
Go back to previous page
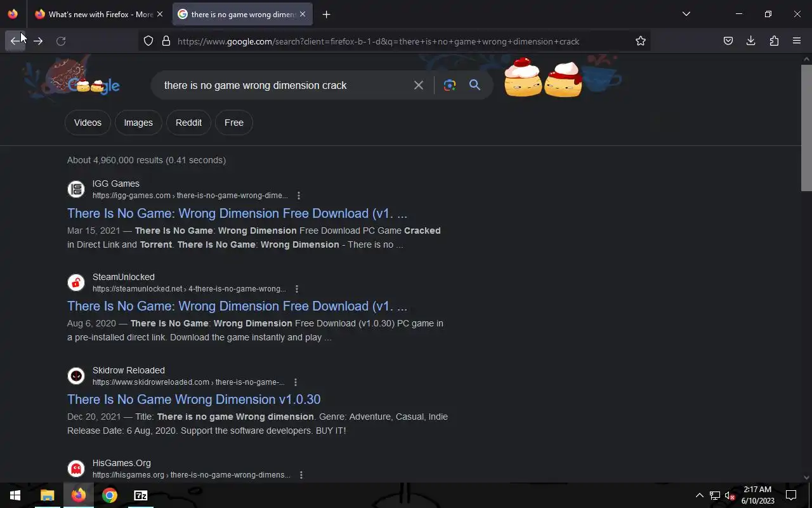(x=15, y=41)
